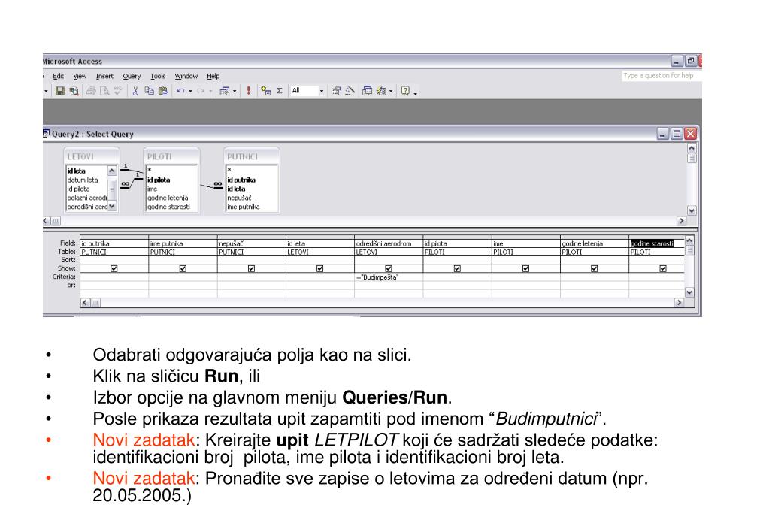Click the Query Type toolbar icon
This screenshot has height=532, width=769.
coord(225,91)
